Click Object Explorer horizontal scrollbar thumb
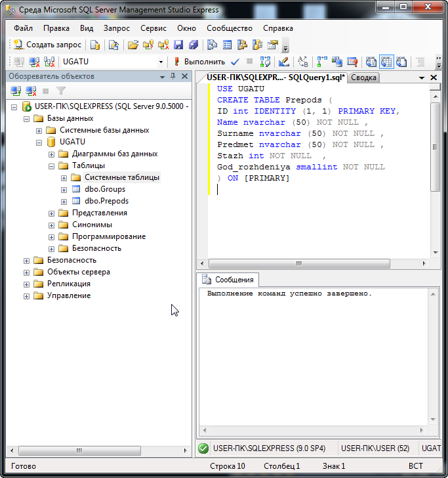The height and width of the screenshot is (478, 448). [x=79, y=450]
